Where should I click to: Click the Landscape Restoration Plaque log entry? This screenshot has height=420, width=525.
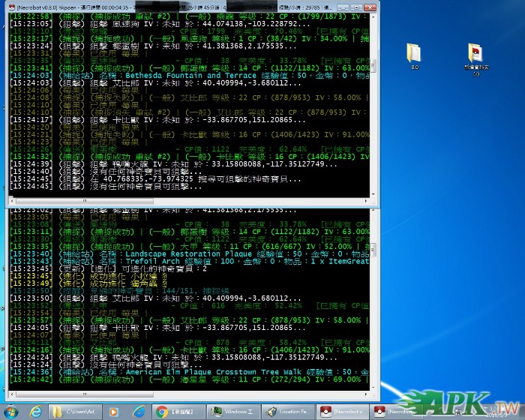187,254
